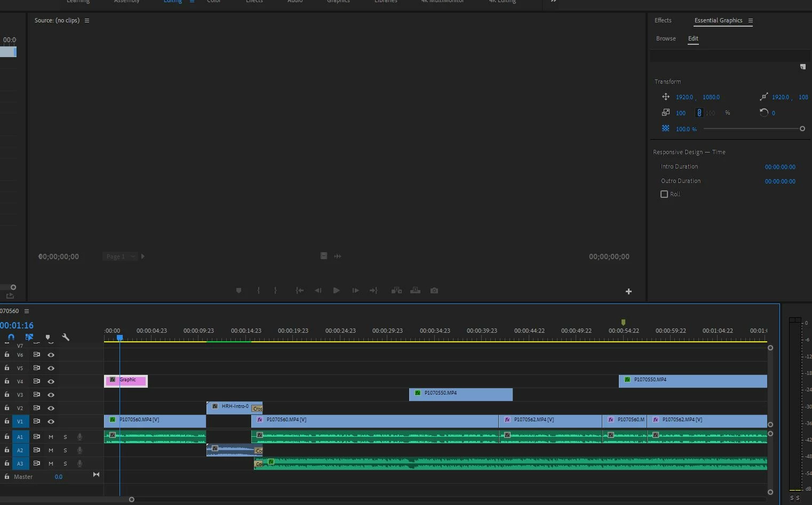The image size is (812, 505).
Task: Select the Edit tab
Action: [693, 38]
